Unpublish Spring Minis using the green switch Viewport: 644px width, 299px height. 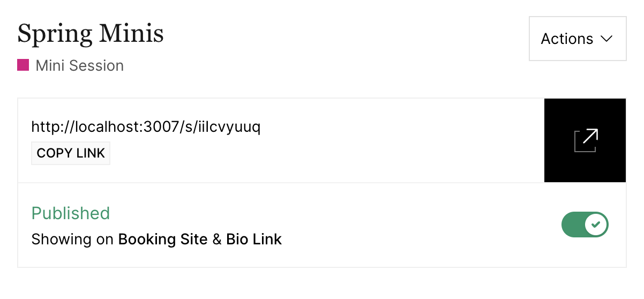click(x=585, y=224)
